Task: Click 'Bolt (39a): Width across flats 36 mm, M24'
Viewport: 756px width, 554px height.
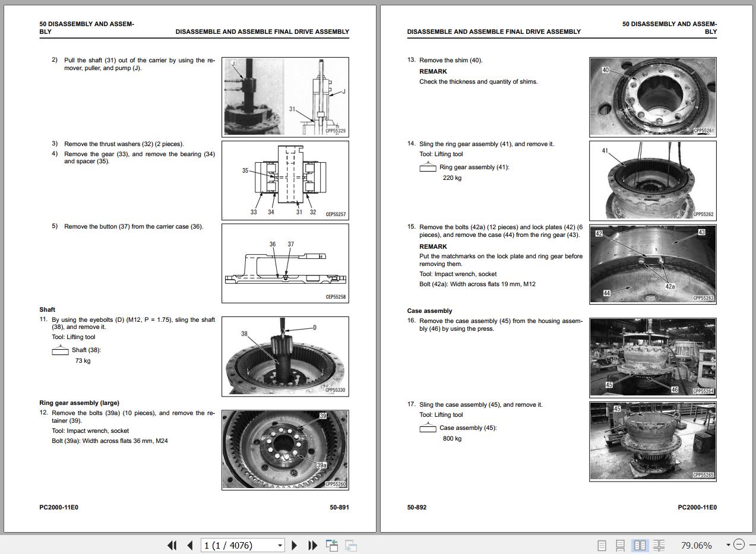Action: (110, 441)
